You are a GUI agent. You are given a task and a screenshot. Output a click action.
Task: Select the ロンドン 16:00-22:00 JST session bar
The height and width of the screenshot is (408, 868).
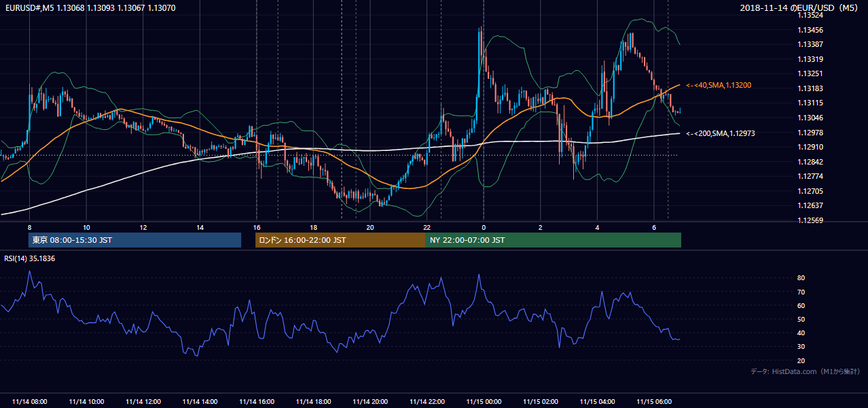[x=340, y=240]
